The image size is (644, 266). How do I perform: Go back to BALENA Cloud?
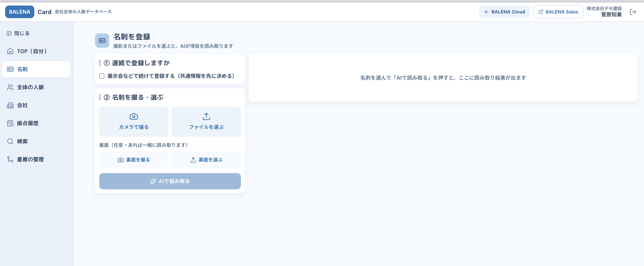pyautogui.click(x=504, y=12)
